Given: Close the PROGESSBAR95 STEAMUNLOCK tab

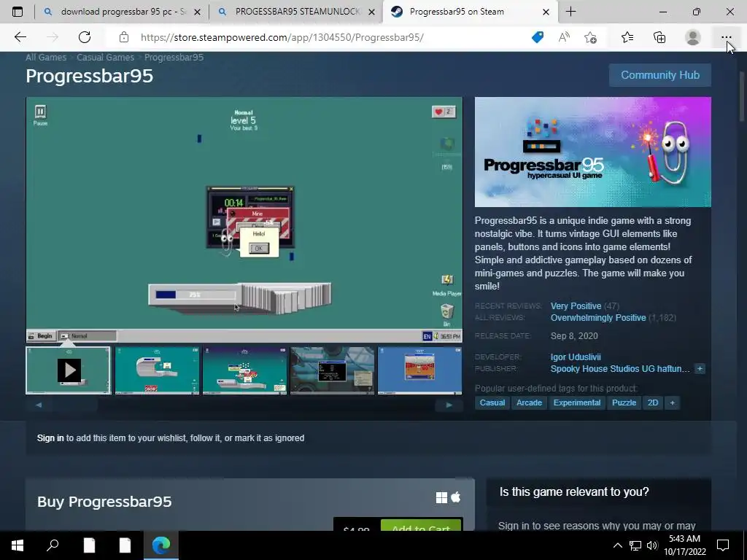Looking at the screenshot, I should click(371, 12).
